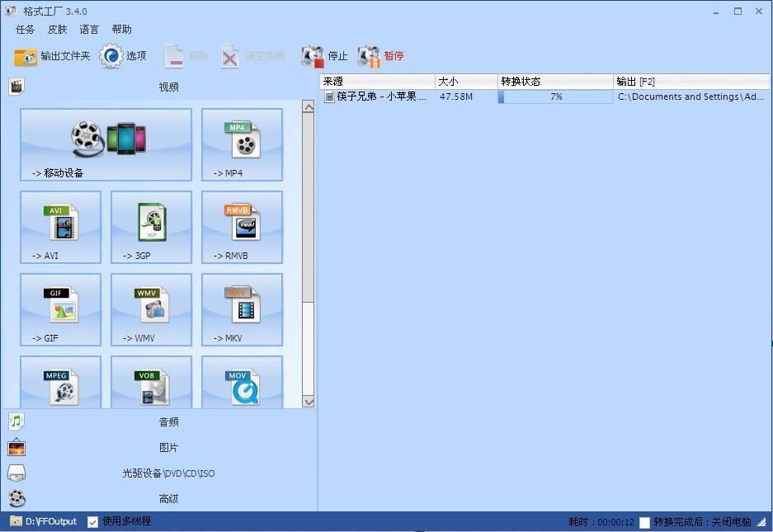
Task: Pause conversion with the 暂停 button
Action: pos(381,56)
